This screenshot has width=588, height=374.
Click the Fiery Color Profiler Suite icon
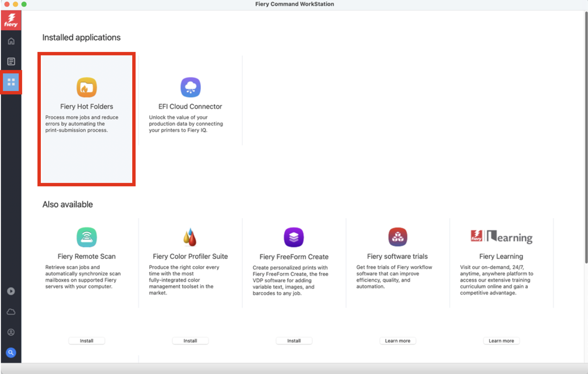pyautogui.click(x=190, y=237)
